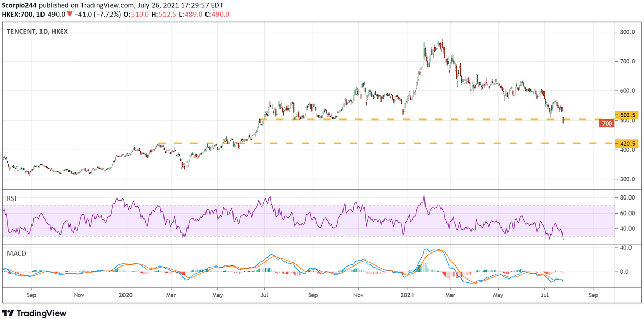Click the 40.00 RSI axis label

[x=628, y=229]
